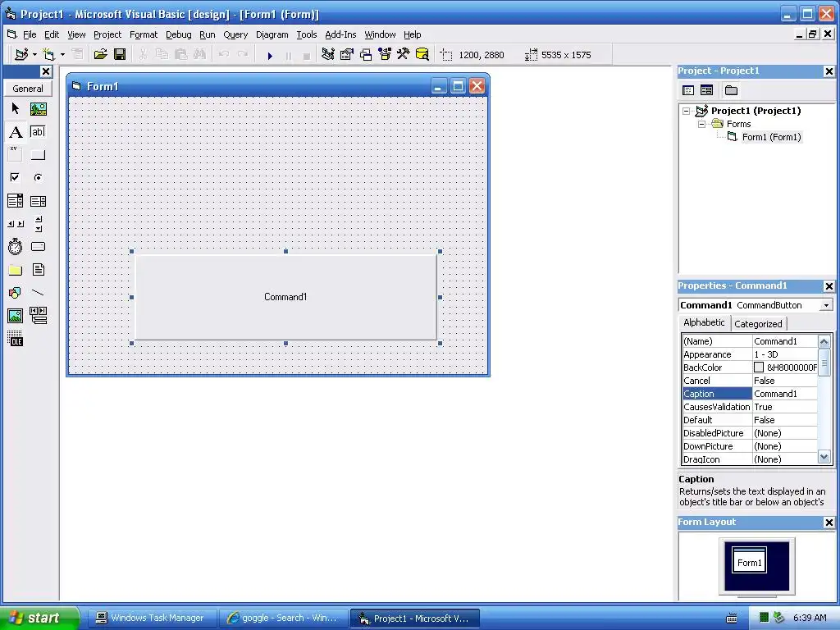Click Command1 button on Form1
Image resolution: width=840 pixels, height=630 pixels.
tap(285, 297)
